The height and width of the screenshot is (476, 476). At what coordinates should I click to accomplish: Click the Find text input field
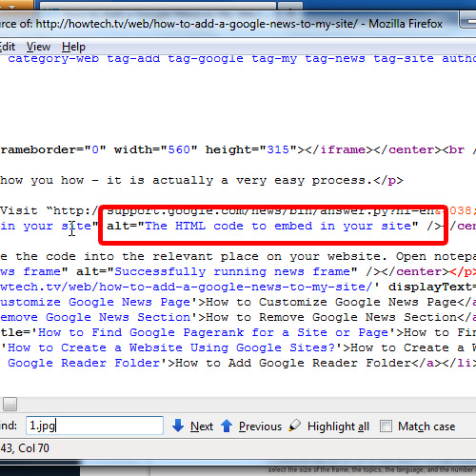pyautogui.click(x=94, y=426)
